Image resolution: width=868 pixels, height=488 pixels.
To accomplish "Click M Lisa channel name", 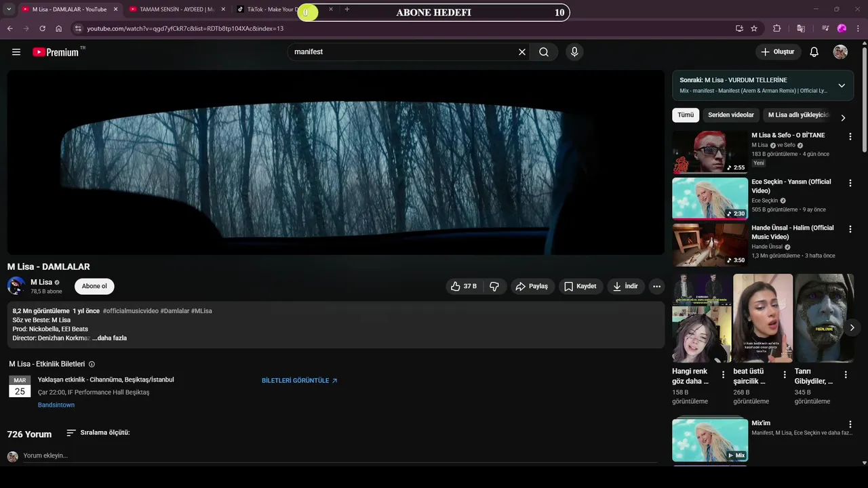I will pyautogui.click(x=41, y=282).
